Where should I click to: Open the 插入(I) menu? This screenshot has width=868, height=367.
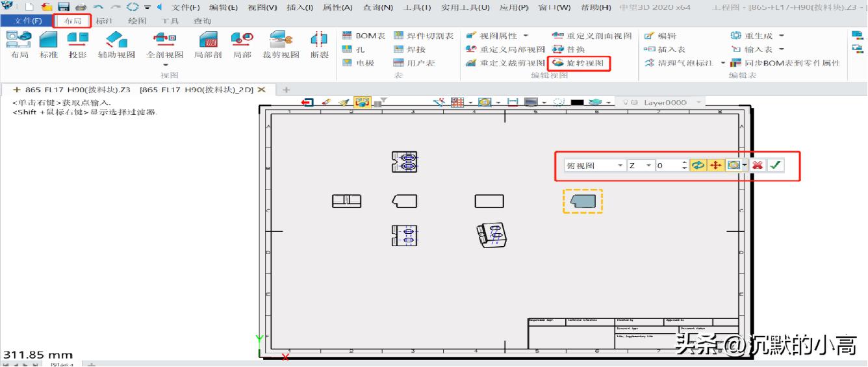(300, 7)
